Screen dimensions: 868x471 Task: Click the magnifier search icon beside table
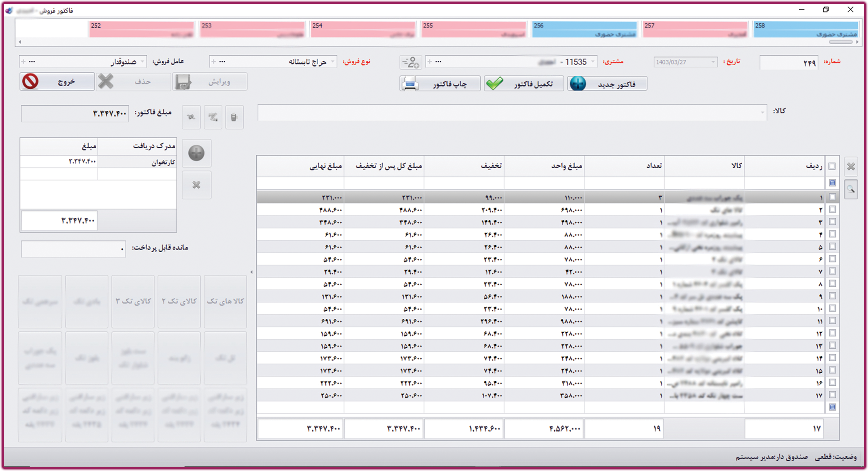tap(851, 190)
